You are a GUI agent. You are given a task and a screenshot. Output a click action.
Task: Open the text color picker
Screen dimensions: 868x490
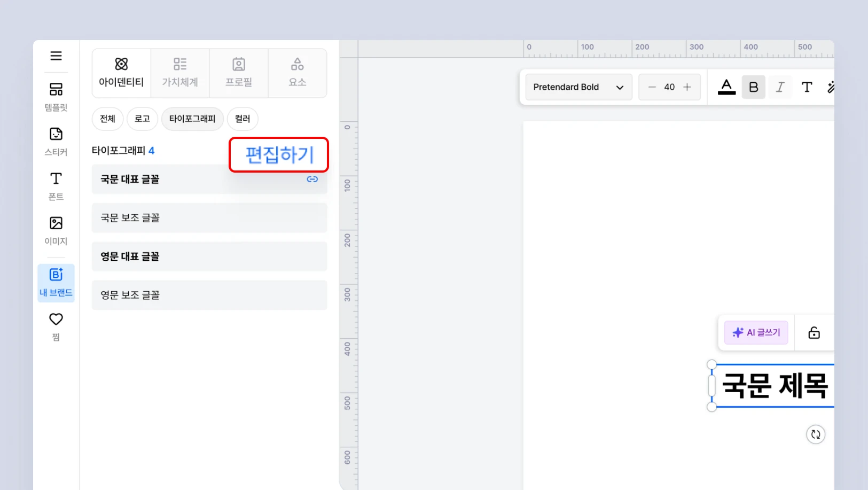[726, 87]
